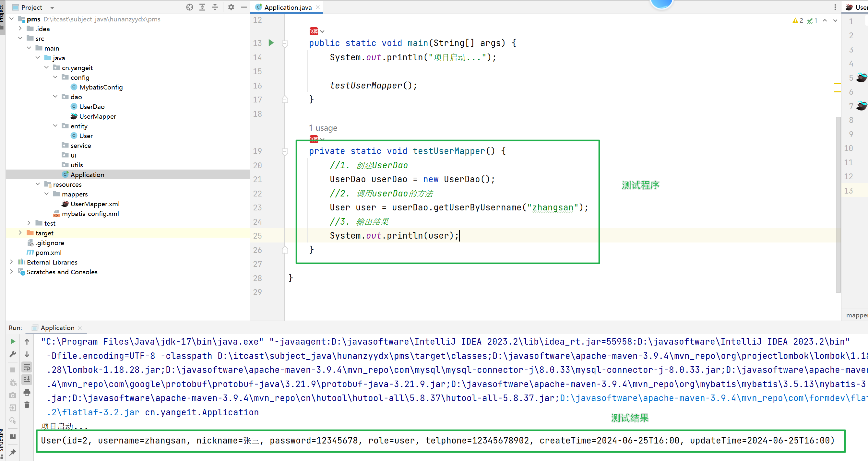This screenshot has height=461, width=868.
Task: Open Project panel gear options
Action: (x=231, y=7)
